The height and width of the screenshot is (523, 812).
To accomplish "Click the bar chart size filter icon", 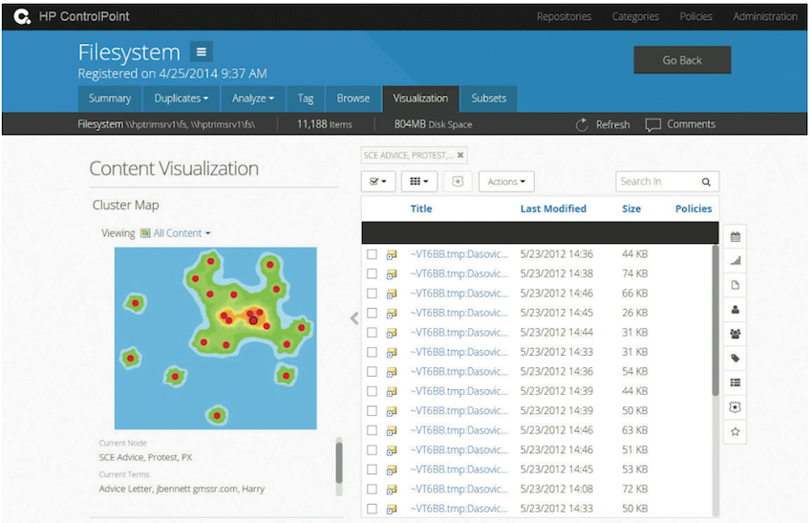I will coord(735,261).
